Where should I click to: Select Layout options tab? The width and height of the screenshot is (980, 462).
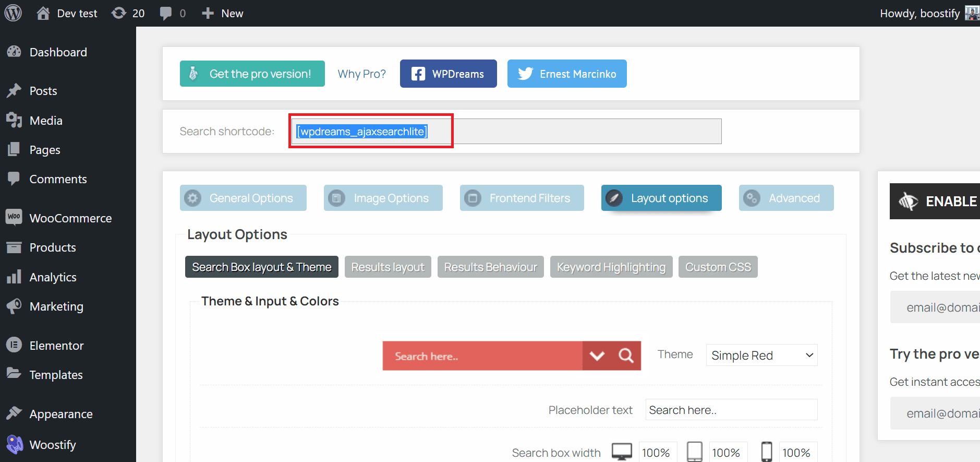pyautogui.click(x=661, y=198)
